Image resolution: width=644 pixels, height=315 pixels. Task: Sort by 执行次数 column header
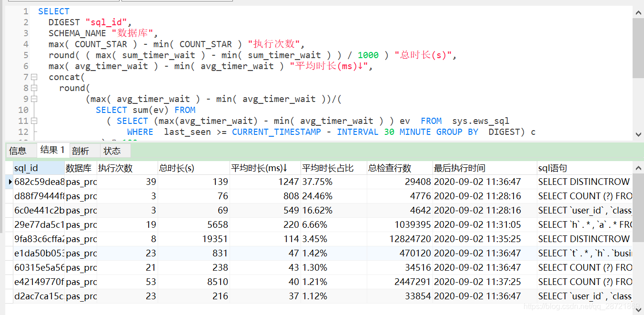click(x=127, y=168)
